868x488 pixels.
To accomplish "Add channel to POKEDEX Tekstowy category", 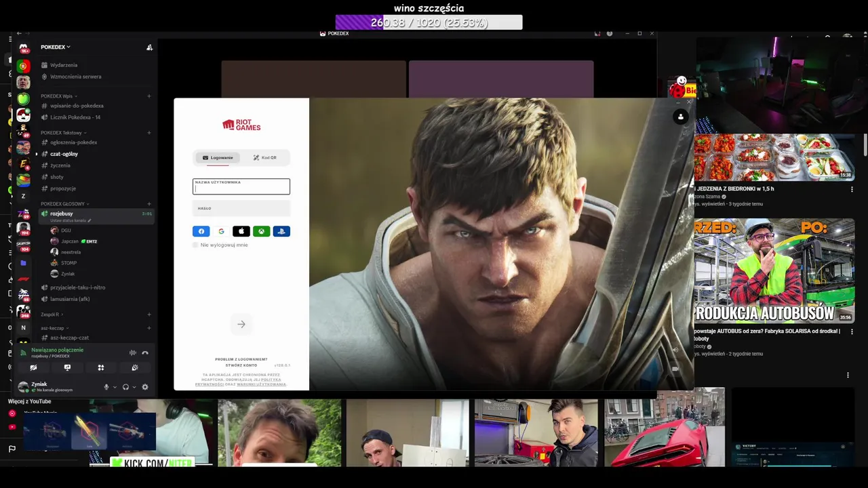I will click(149, 133).
